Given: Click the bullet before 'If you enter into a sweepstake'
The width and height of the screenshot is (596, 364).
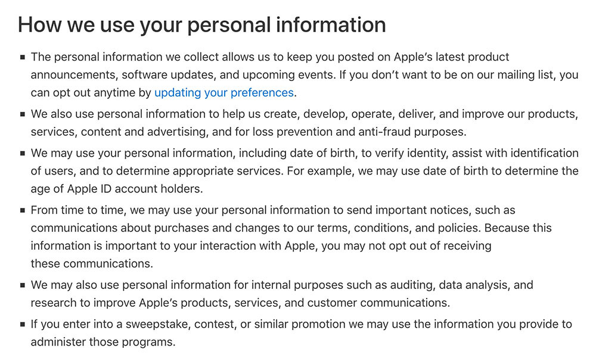Looking at the screenshot, I should [x=23, y=325].
